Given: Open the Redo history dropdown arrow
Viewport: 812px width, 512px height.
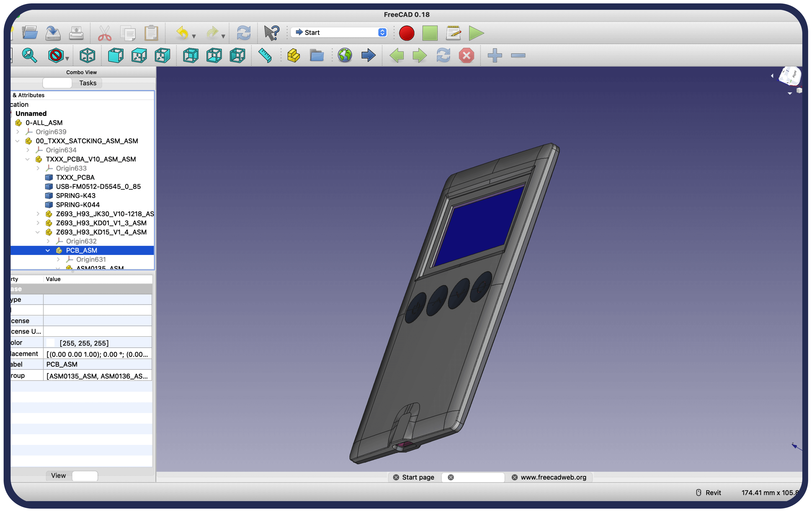Looking at the screenshot, I should (223, 36).
